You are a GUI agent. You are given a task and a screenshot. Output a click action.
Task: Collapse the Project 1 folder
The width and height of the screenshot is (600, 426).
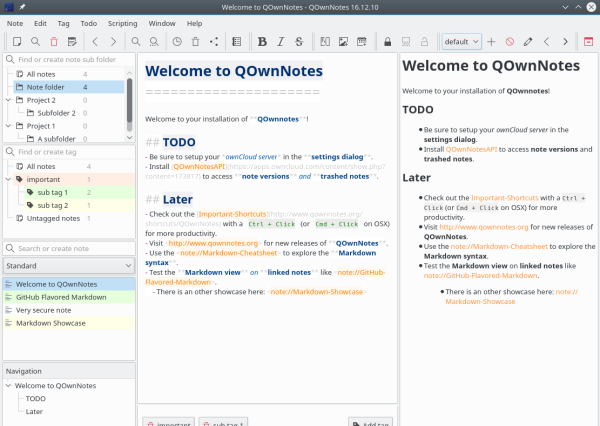pyautogui.click(x=8, y=126)
